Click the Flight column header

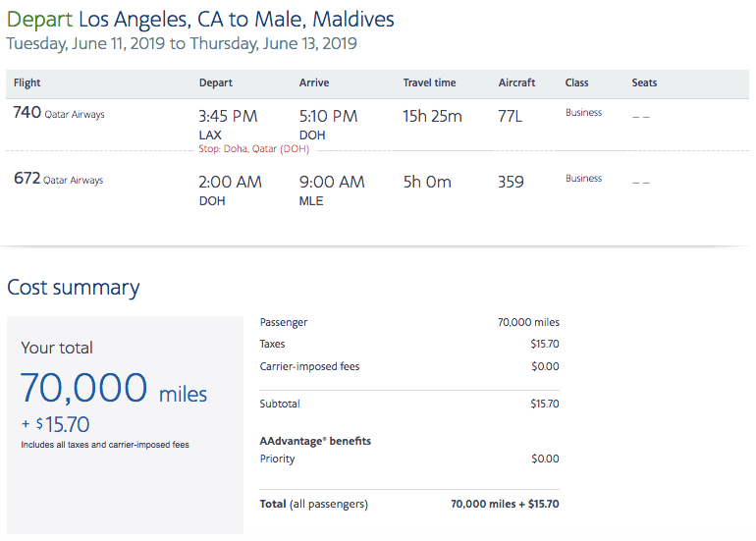(27, 83)
